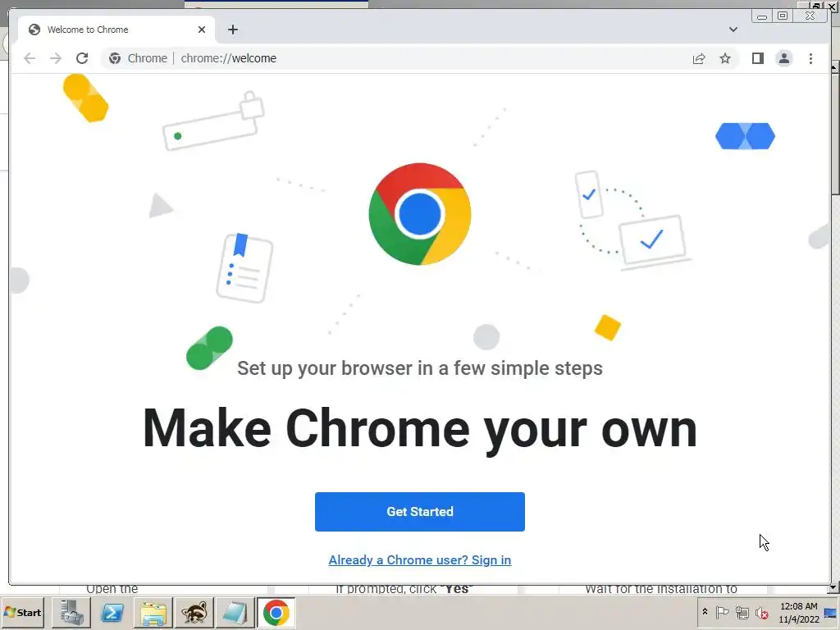Click the raccoon icon in the taskbar
The image size is (840, 630).
tap(194, 612)
